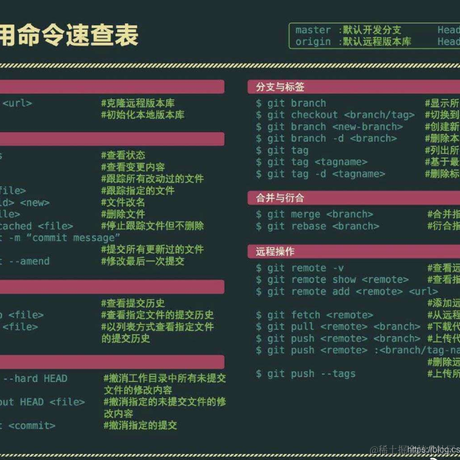Click the '#查看状态' comment
Screen dimensions: 460x460
tap(123, 155)
